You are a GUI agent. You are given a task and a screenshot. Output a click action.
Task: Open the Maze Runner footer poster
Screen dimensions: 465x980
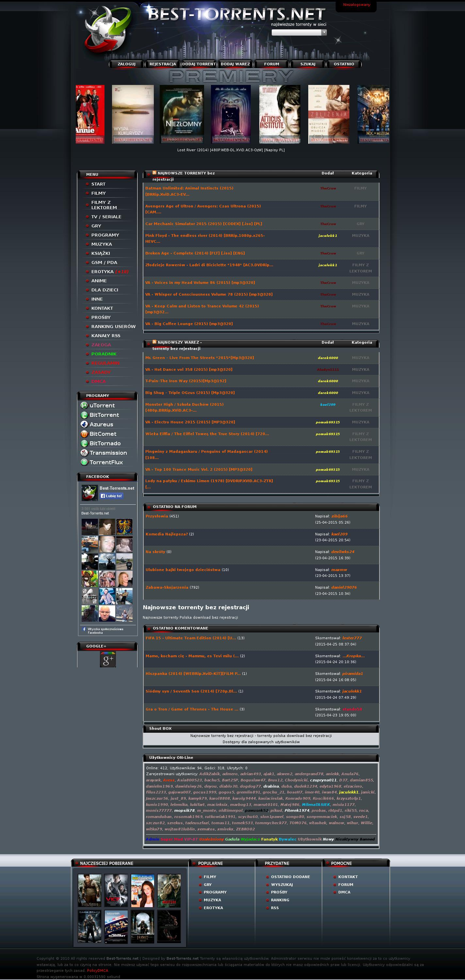click(90, 890)
